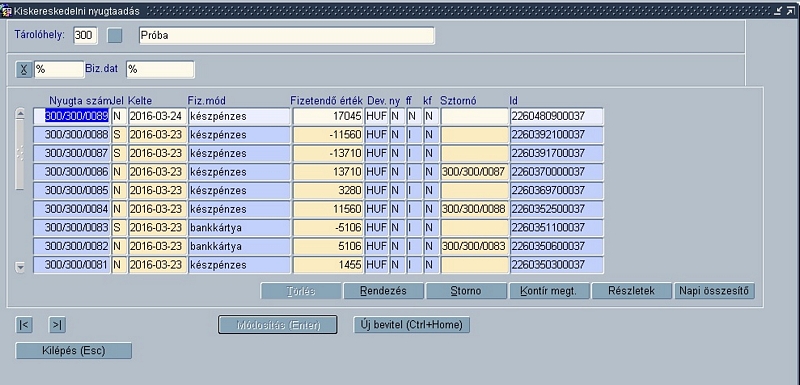The height and width of the screenshot is (385, 800).
Task: Click the amount 17045 cell
Action: [328, 116]
